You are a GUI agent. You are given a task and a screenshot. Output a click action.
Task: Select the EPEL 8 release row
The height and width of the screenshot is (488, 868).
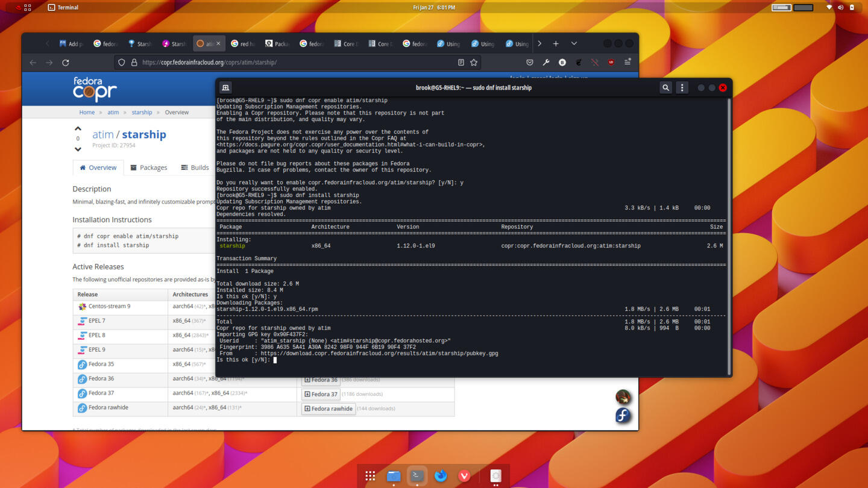click(x=121, y=336)
